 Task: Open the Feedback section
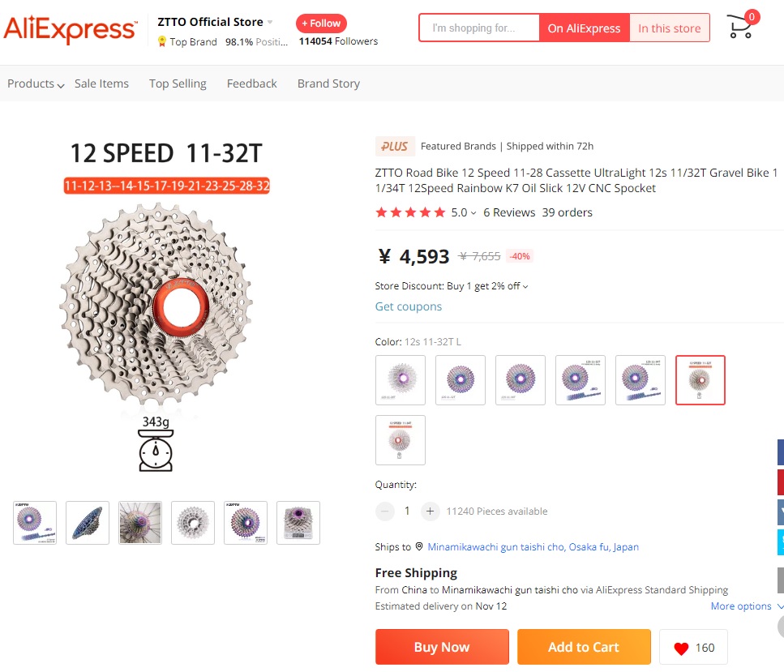pyautogui.click(x=251, y=83)
